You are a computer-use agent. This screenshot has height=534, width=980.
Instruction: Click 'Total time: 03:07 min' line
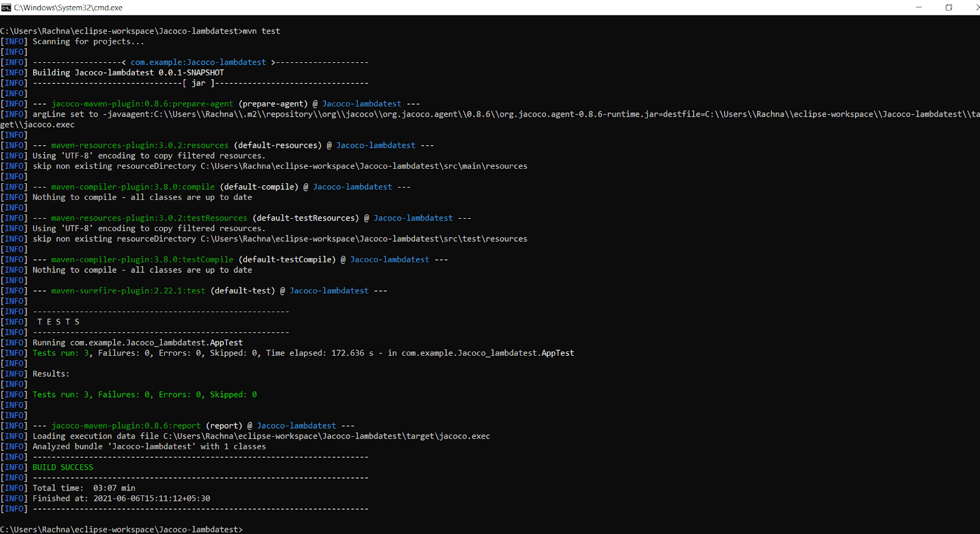(x=84, y=488)
